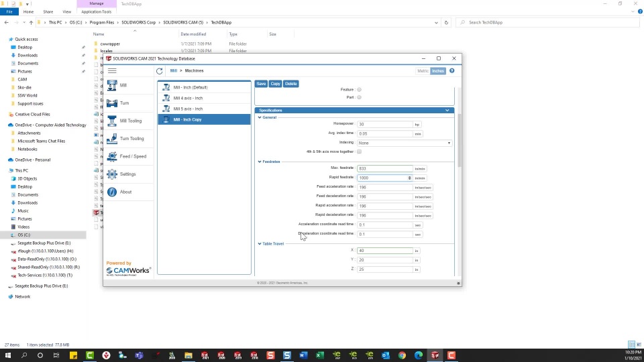The image size is (644, 362).
Task: Open the View ribbon tab
Action: tap(66, 12)
